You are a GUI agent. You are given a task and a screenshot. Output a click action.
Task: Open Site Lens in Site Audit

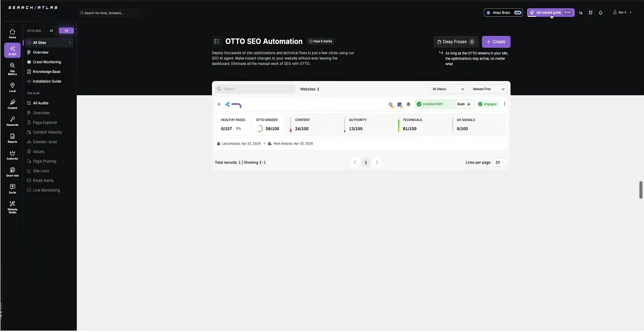coord(38,171)
